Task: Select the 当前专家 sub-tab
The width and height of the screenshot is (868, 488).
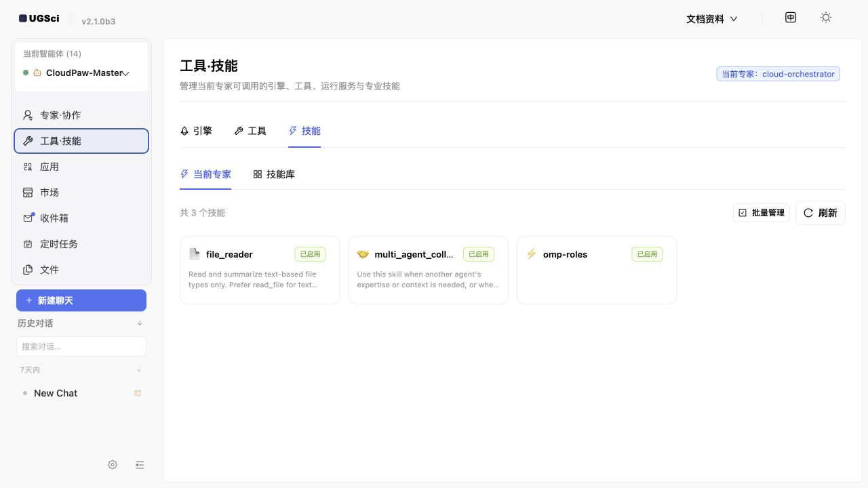Action: pos(205,174)
